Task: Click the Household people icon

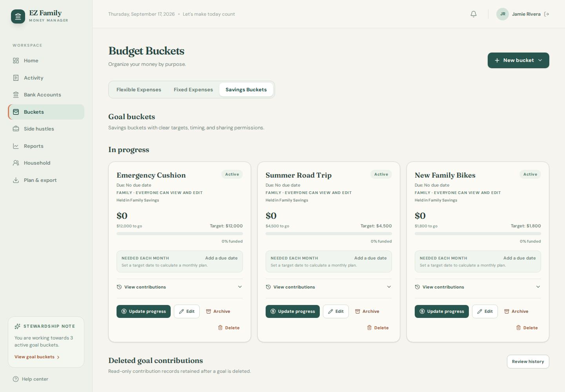Action: (16, 163)
